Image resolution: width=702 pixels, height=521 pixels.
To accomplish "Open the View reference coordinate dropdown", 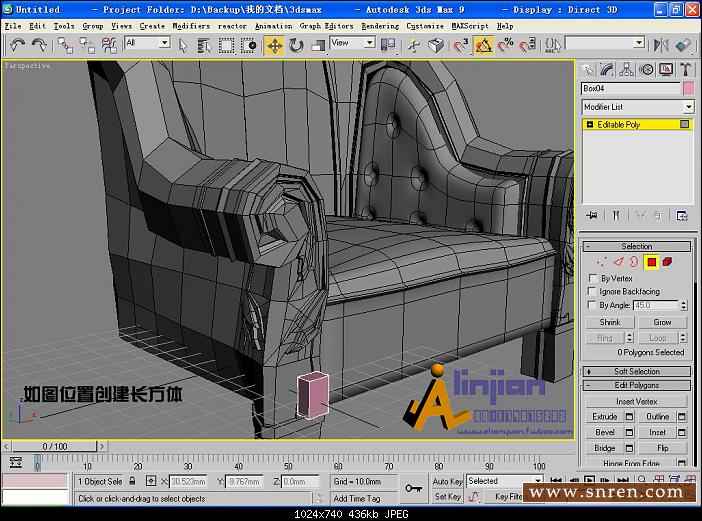I will pyautogui.click(x=352, y=43).
